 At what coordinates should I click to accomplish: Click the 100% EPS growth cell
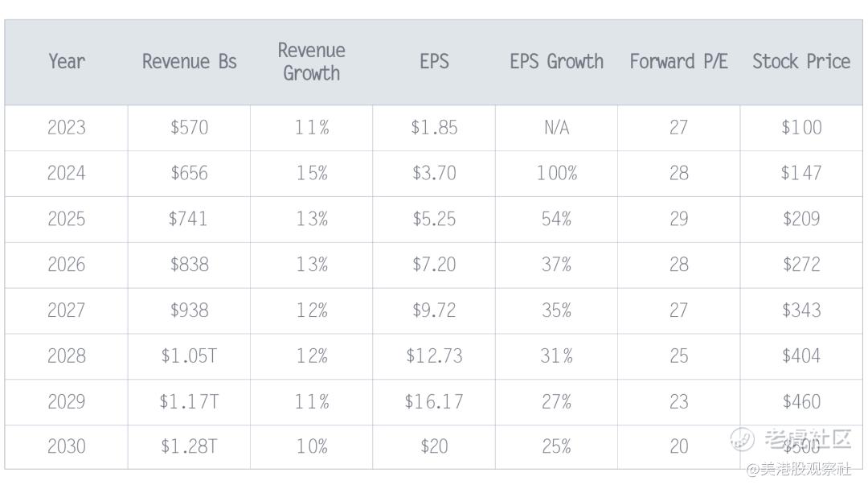tap(556, 173)
